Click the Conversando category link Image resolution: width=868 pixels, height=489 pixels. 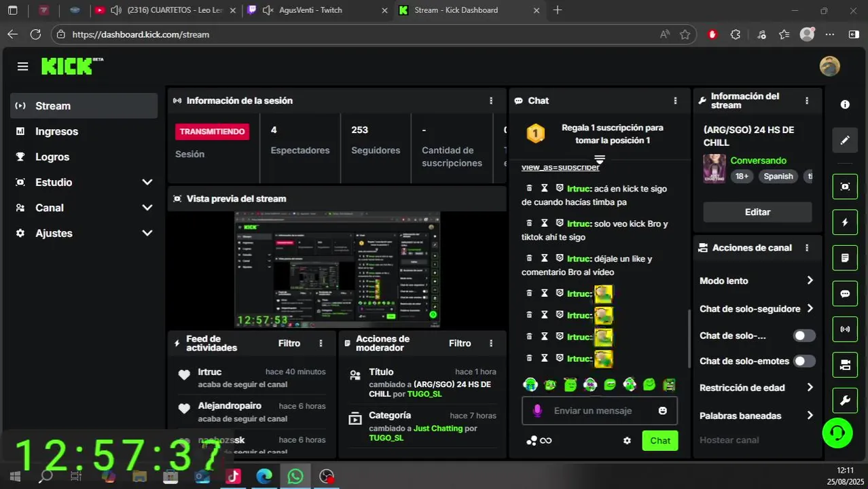758,161
